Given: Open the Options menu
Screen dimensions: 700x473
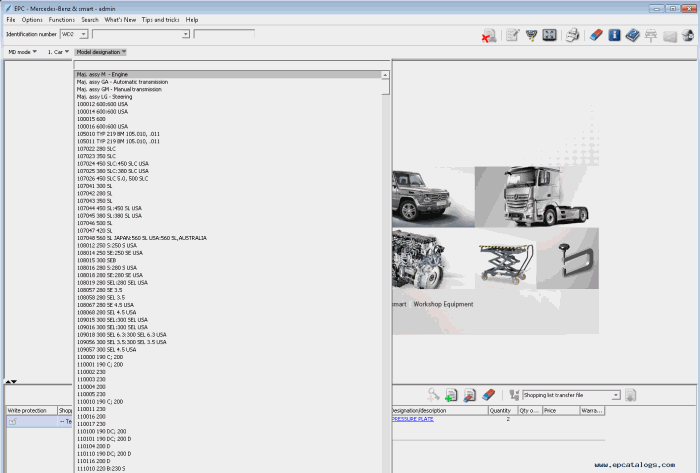Looking at the screenshot, I should coord(32,20).
